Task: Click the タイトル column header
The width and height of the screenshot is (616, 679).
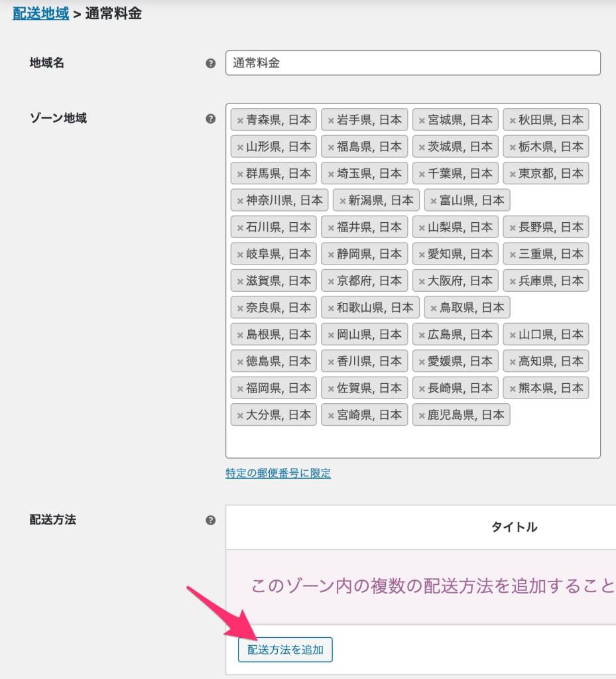Action: pos(514,527)
